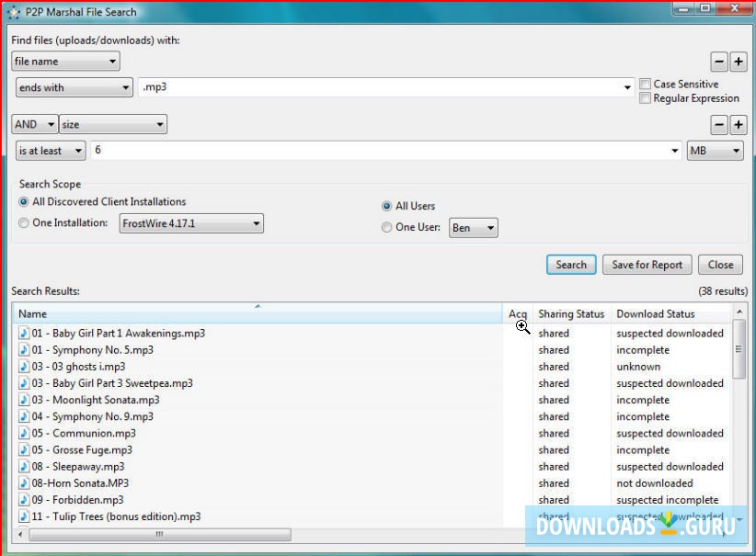Viewport: 756px width, 556px height.
Task: Click music icon for 01 - Symphony No. 5.mp3
Action: click(24, 350)
